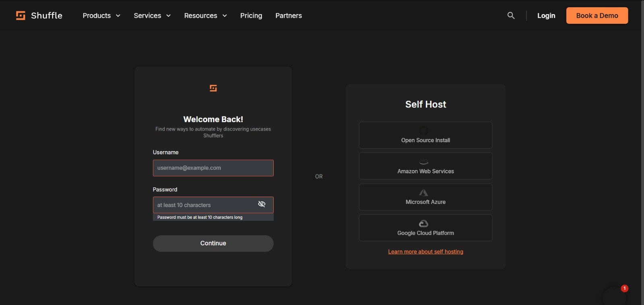644x305 pixels.
Task: Click the password length warning text
Action: click(200, 217)
